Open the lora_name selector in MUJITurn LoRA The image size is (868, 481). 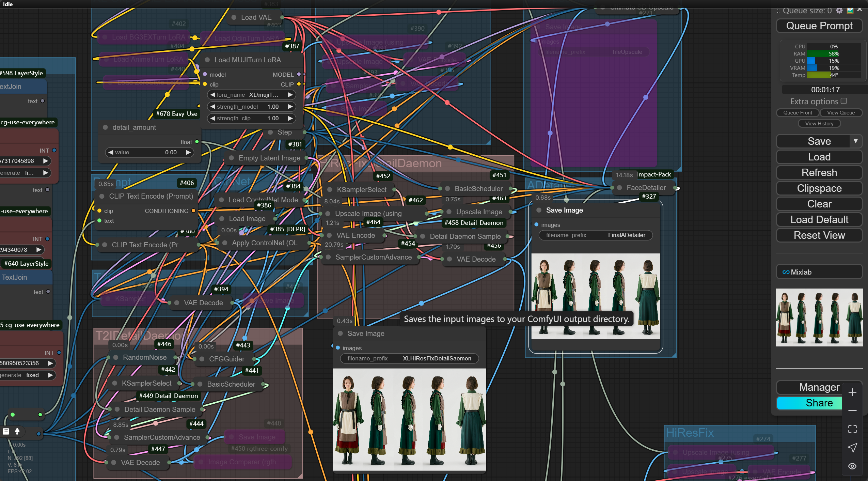[251, 95]
